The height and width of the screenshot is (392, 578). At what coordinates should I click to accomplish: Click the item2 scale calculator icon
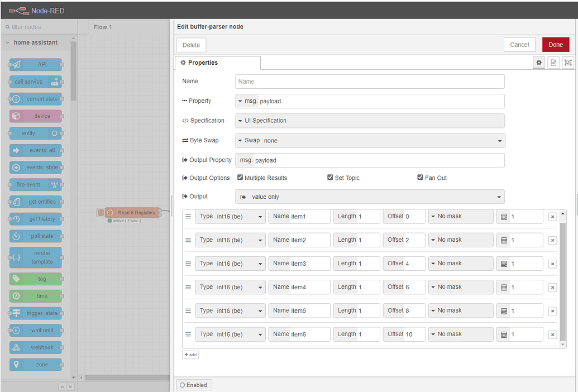point(504,240)
